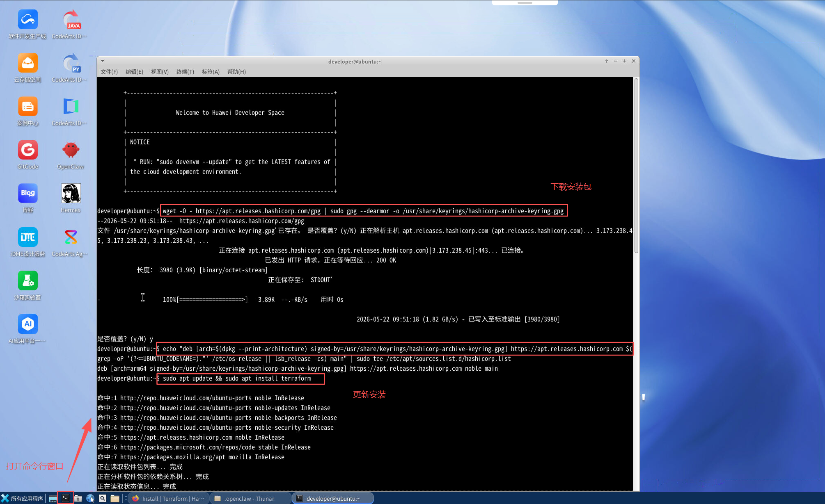The image size is (825, 504).
Task: Click the '正在读取软件包列表... 完成' line
Action: coord(140,467)
